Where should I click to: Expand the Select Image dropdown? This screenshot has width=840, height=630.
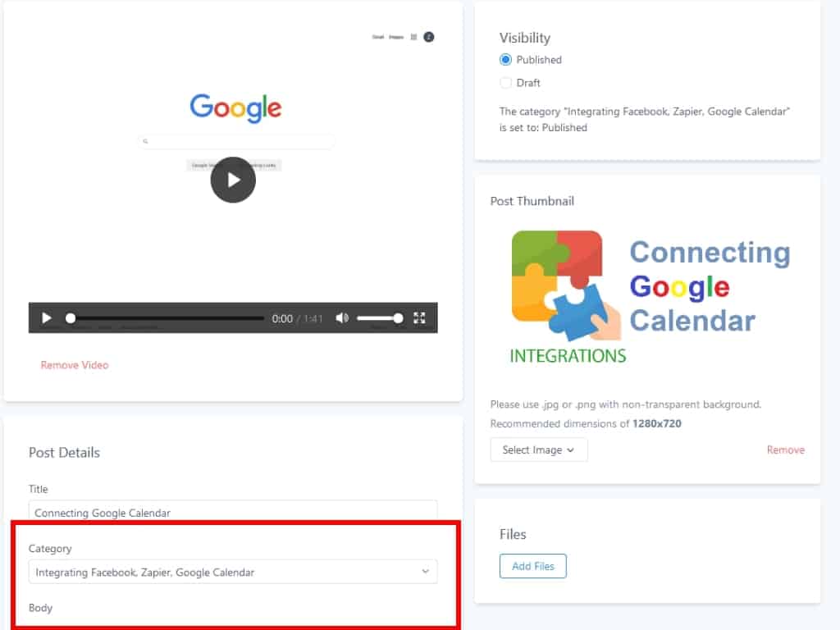(x=539, y=450)
